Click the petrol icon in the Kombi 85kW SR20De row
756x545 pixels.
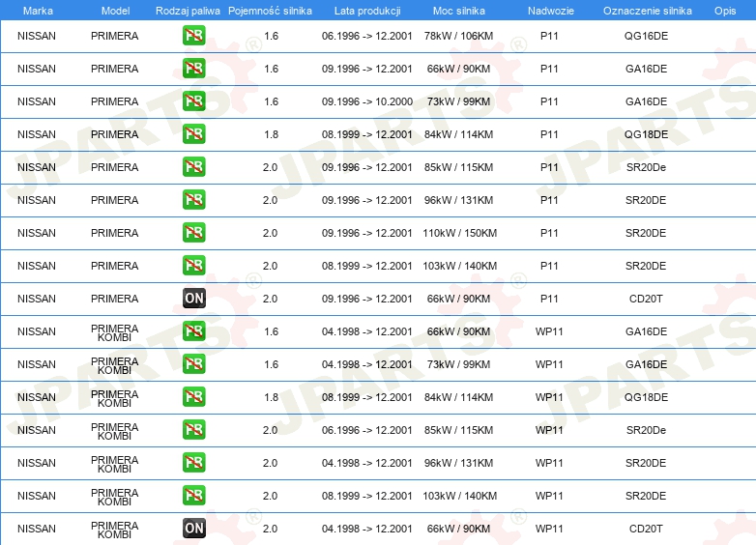193,429
